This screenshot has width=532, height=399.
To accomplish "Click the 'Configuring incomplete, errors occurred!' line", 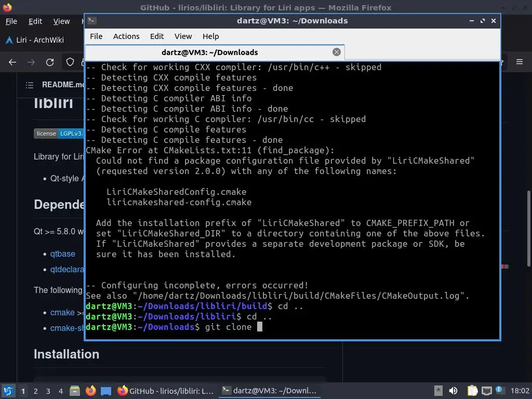I will pyautogui.click(x=197, y=285).
